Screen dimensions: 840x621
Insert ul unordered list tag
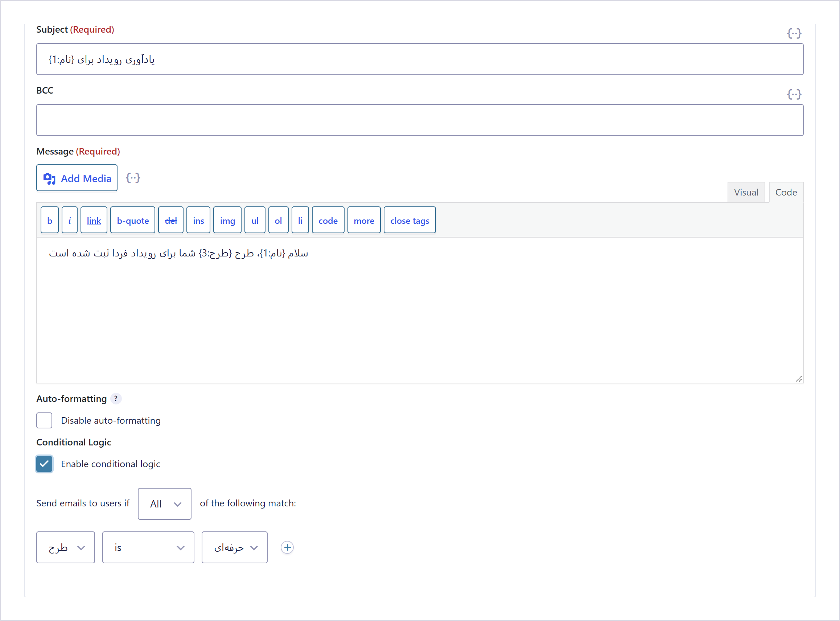(255, 220)
